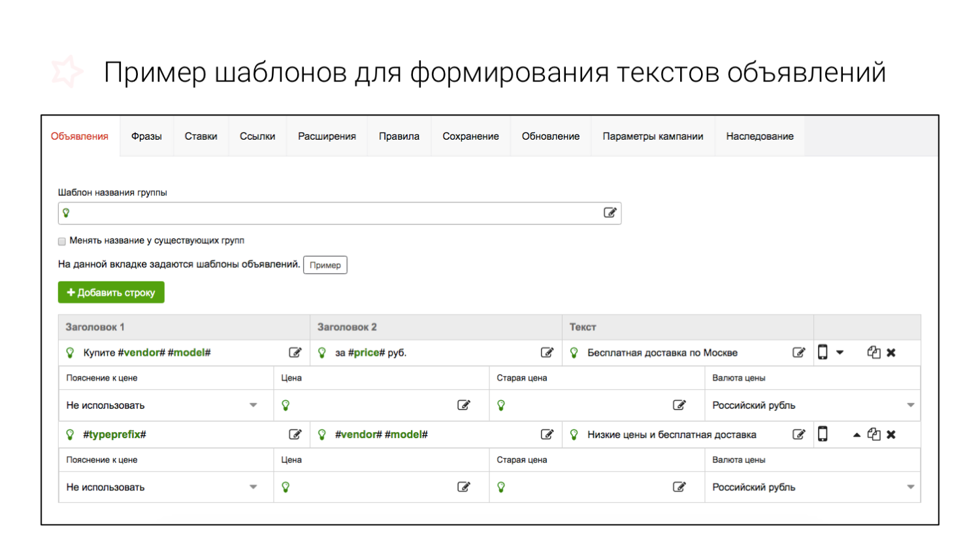980x551 pixels.
Task: Click the lightbulb beside Купите #vendor# #model#
Action: pos(70,353)
